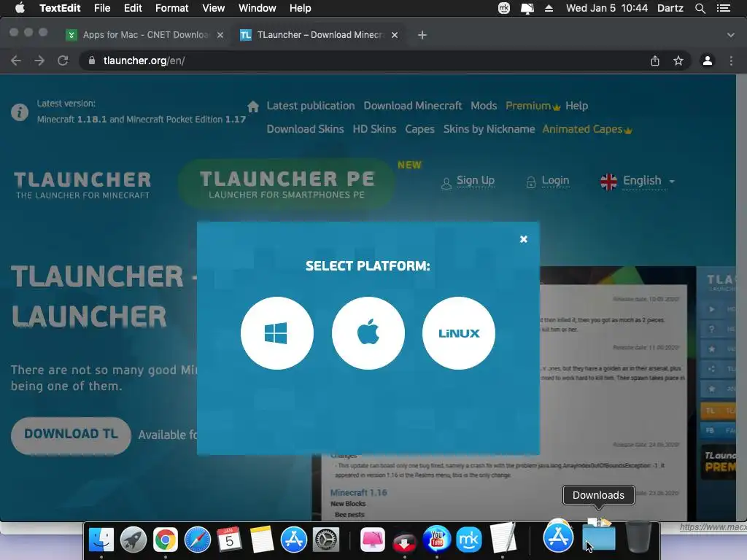Image resolution: width=747 pixels, height=560 pixels.
Task: Open the Premium link
Action: pyautogui.click(x=533, y=106)
